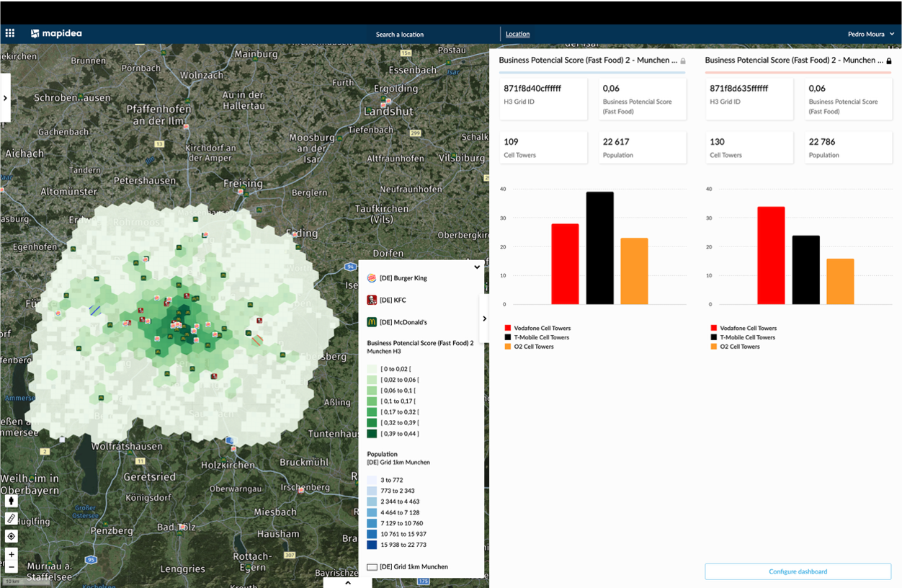The image size is (902, 588).
Task: Click swatch for [ 0,1 to 0,17 [
Action: 372,401
